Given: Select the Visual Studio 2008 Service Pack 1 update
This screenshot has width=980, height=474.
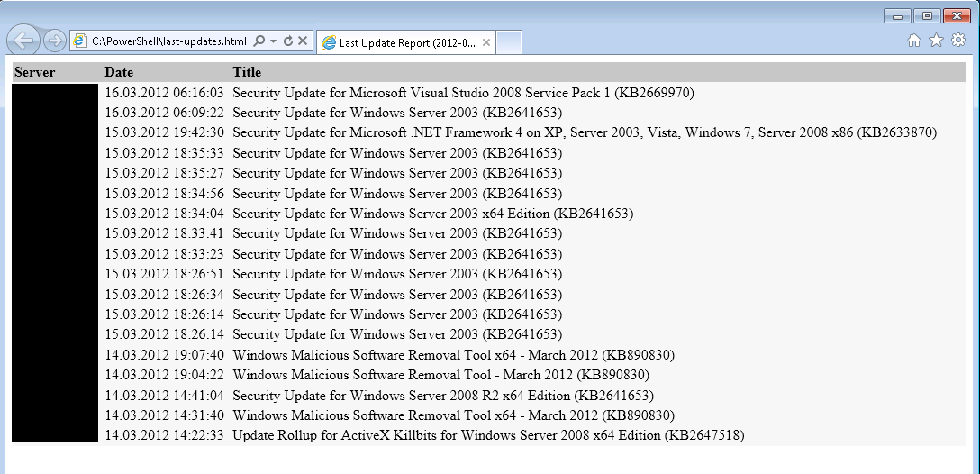Looking at the screenshot, I should pos(463,93).
